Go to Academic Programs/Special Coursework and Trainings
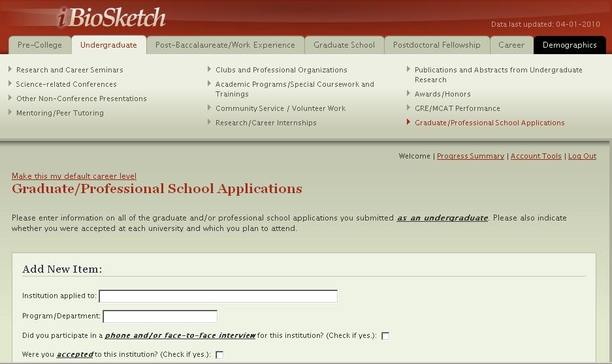 tap(295, 89)
